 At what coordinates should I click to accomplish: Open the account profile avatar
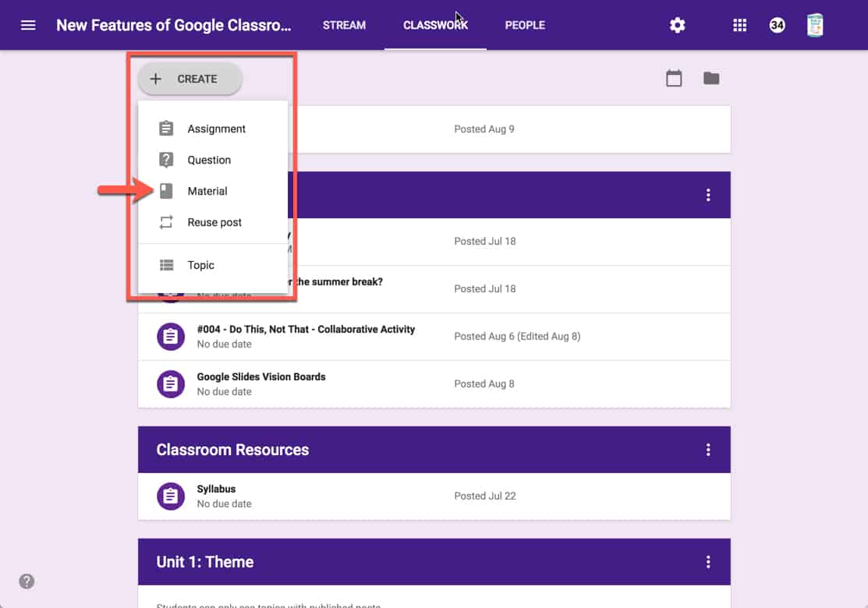tap(814, 26)
